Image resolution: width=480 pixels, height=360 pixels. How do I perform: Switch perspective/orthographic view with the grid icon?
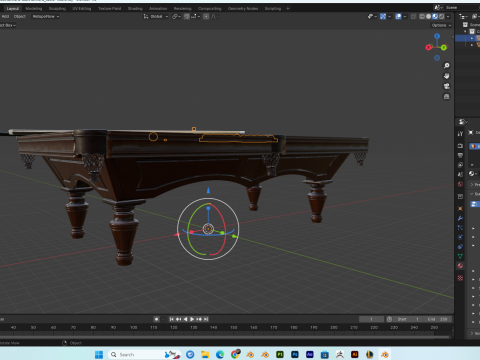point(446,96)
